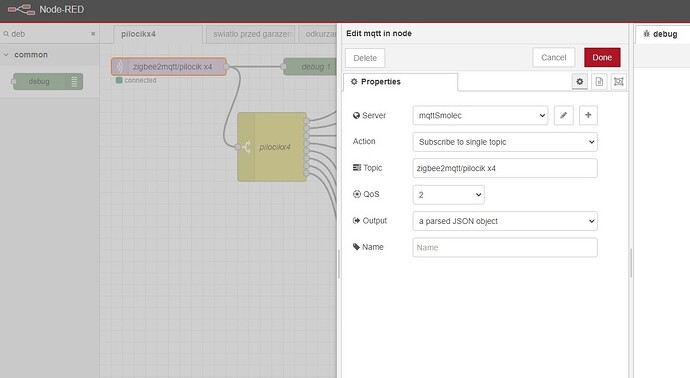Click the Topic input field
This screenshot has width=690, height=378.
coord(505,168)
